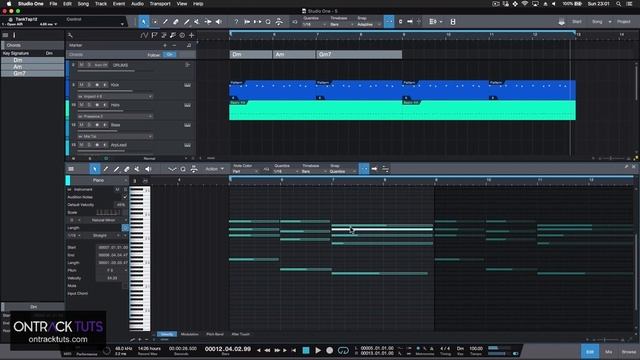Select the Split tool in the arrange toolbar

click(165, 22)
